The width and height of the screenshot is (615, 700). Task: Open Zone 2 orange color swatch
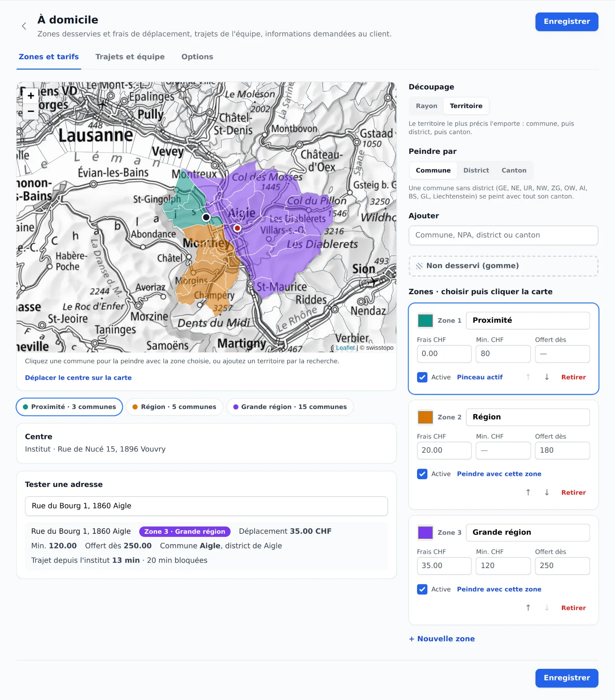(425, 417)
